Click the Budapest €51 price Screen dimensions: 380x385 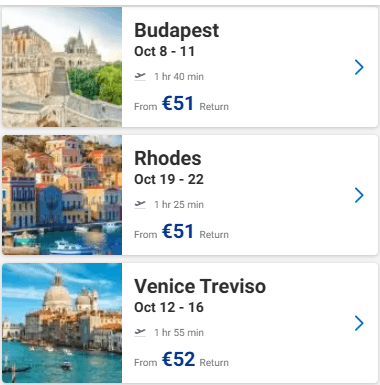(x=178, y=103)
